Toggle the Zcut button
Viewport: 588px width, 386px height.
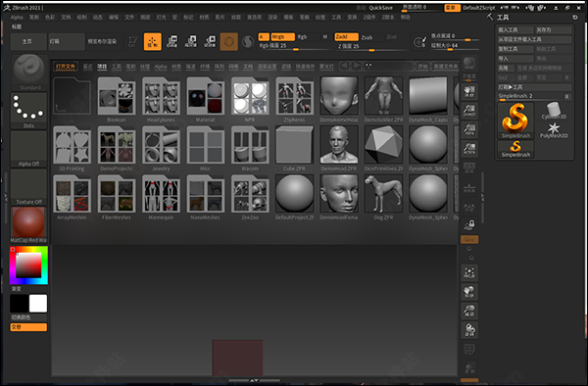391,36
